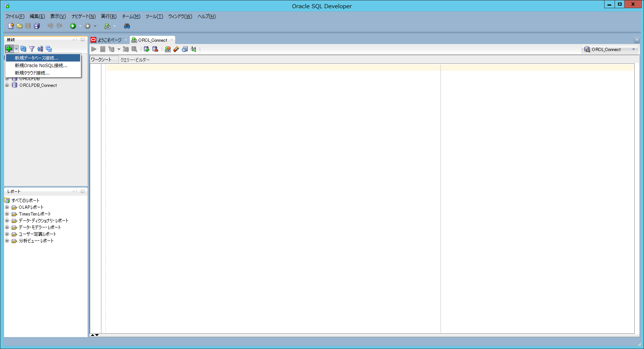The width and height of the screenshot is (644, 349).
Task: Click the Open folder icon
Action: [19, 26]
